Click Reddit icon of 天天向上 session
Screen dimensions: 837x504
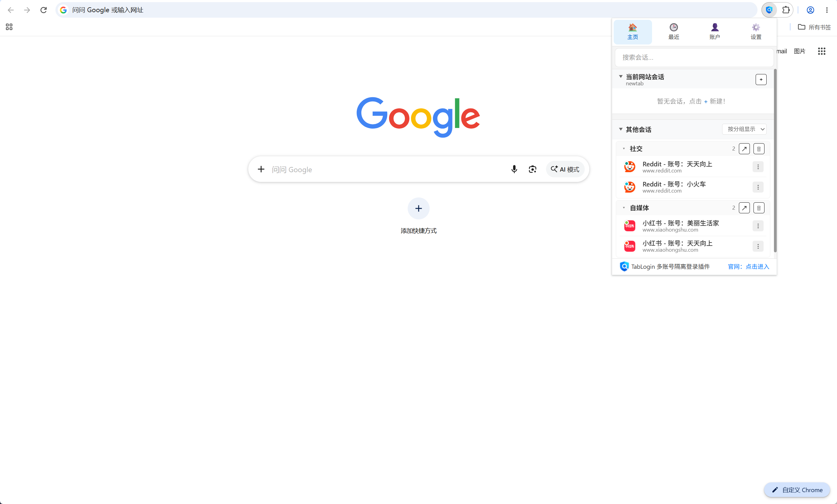pos(630,167)
